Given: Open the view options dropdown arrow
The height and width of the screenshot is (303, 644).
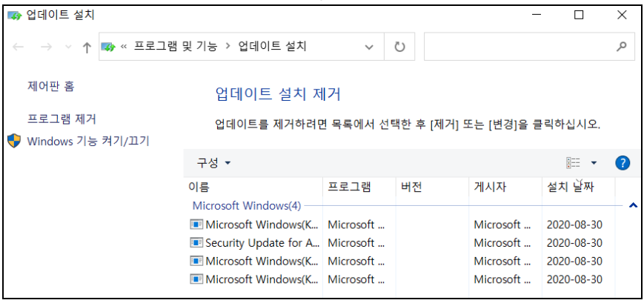Looking at the screenshot, I should (x=594, y=163).
